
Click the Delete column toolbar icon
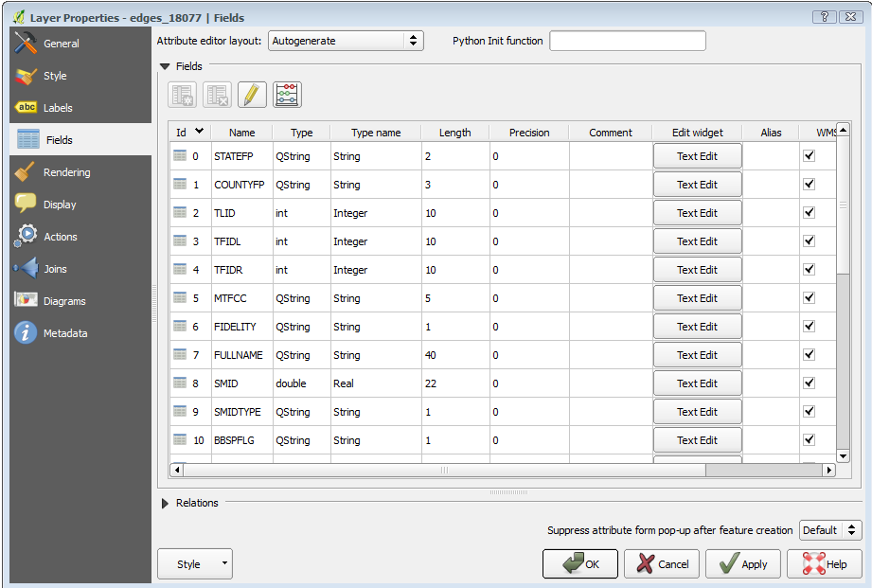tap(218, 95)
